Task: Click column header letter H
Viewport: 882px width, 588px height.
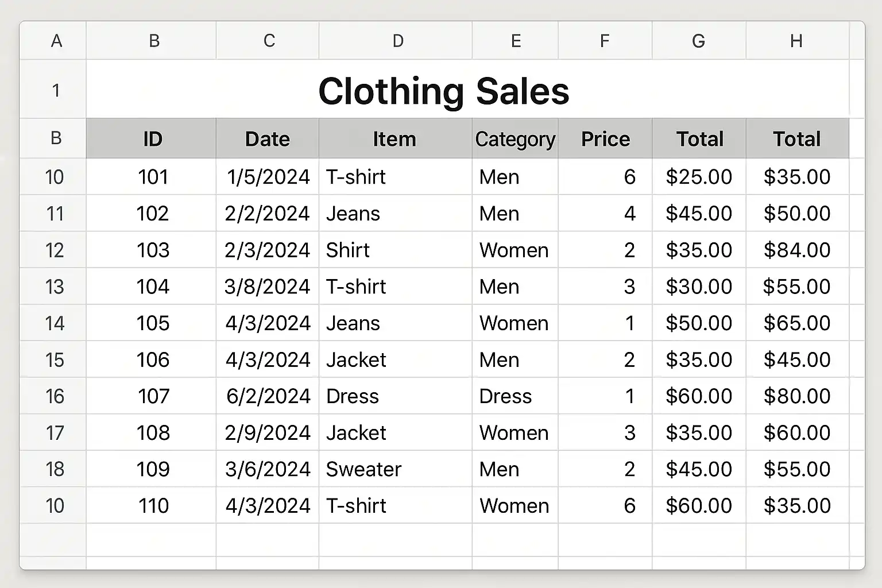Action: [x=796, y=41]
